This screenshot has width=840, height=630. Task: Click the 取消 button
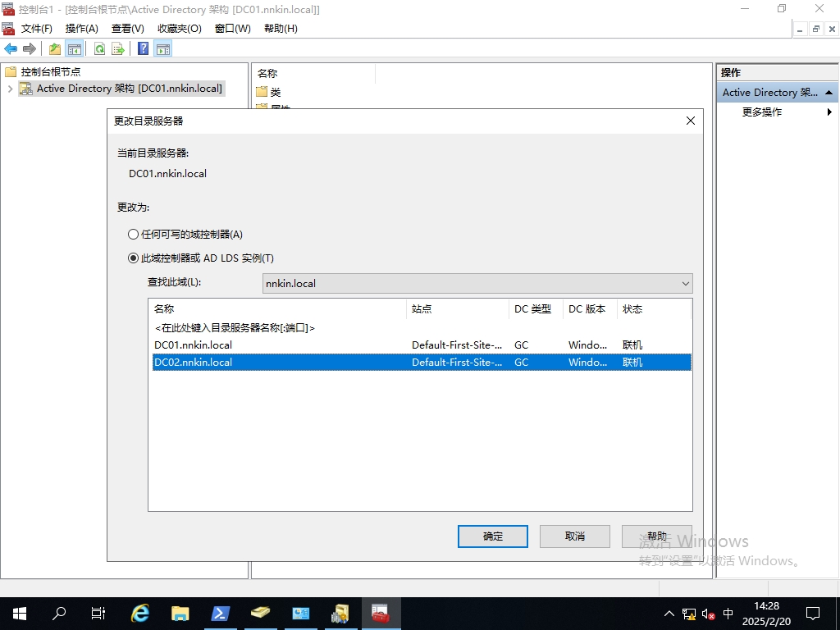pos(575,536)
